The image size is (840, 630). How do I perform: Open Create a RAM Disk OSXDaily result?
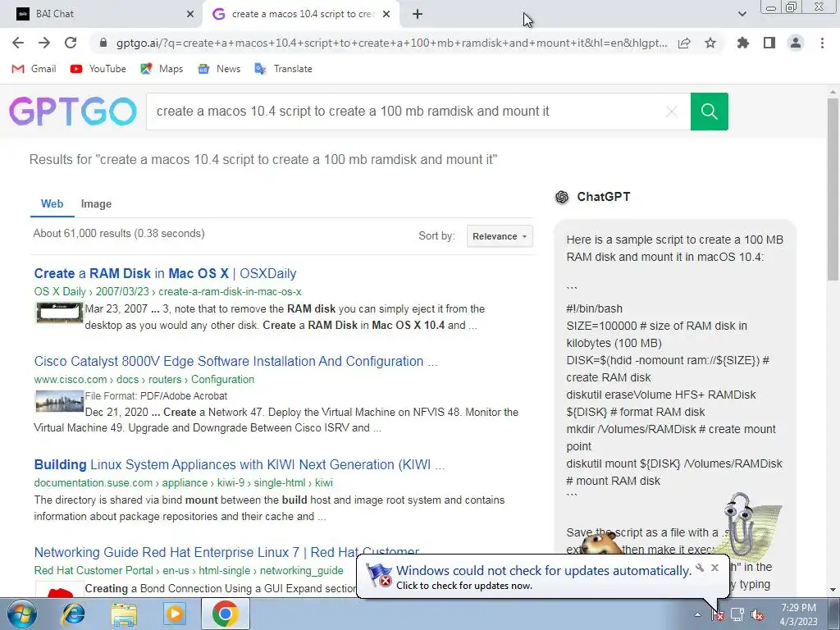click(x=165, y=273)
